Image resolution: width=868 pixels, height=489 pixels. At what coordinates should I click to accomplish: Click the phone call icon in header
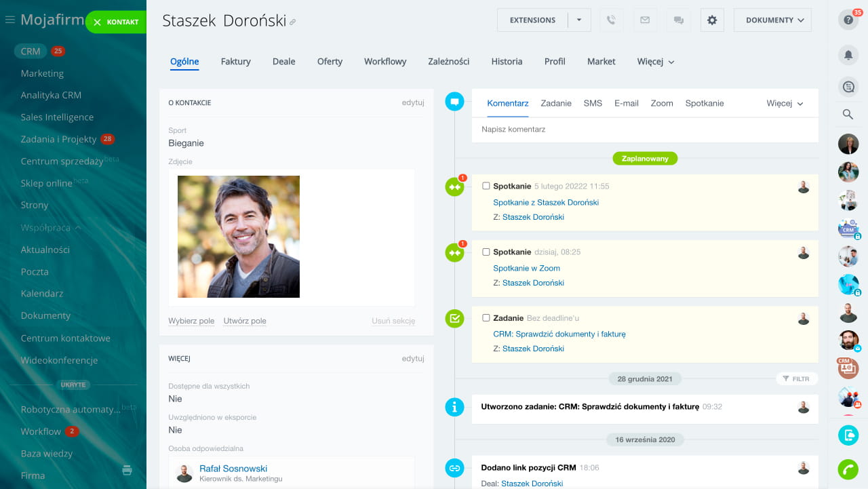click(611, 20)
